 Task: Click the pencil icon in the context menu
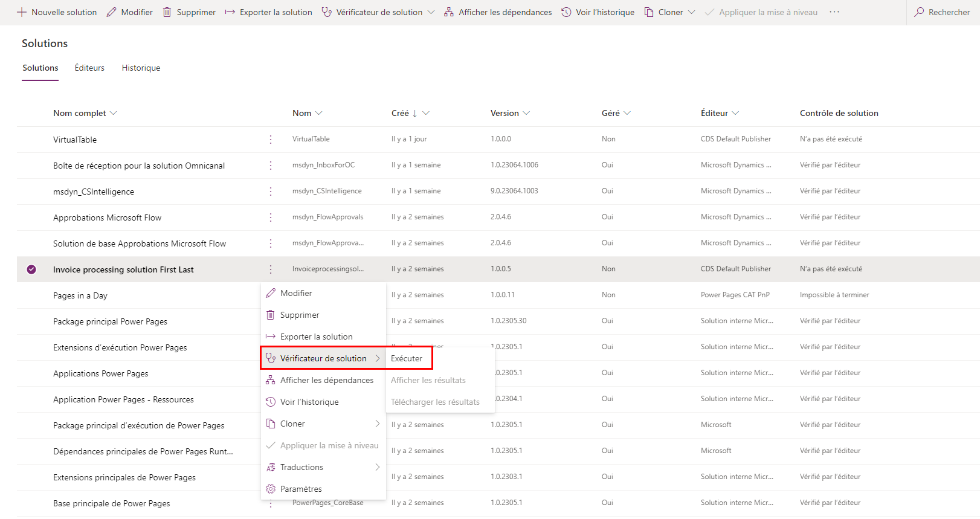[271, 293]
